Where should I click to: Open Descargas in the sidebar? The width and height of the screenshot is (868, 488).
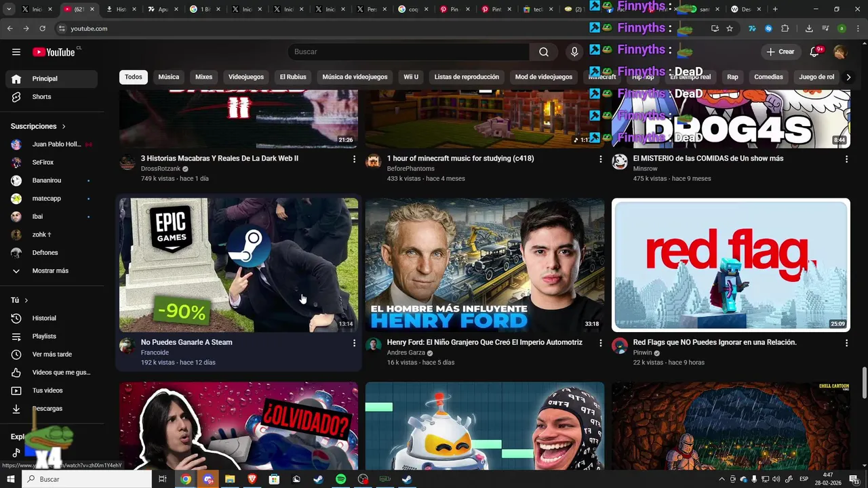52,409
